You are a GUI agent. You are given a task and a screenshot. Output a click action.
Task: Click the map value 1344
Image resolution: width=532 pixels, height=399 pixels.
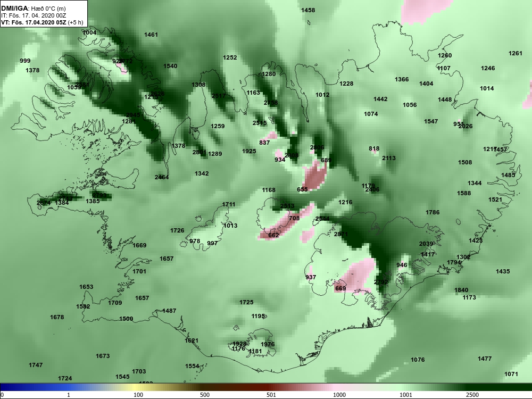tap(475, 183)
